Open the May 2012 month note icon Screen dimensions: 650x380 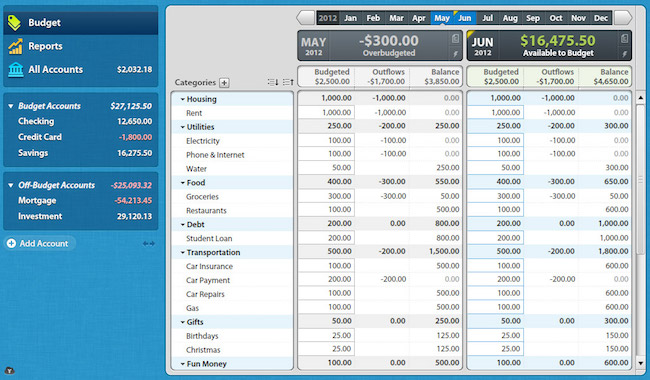455,39
